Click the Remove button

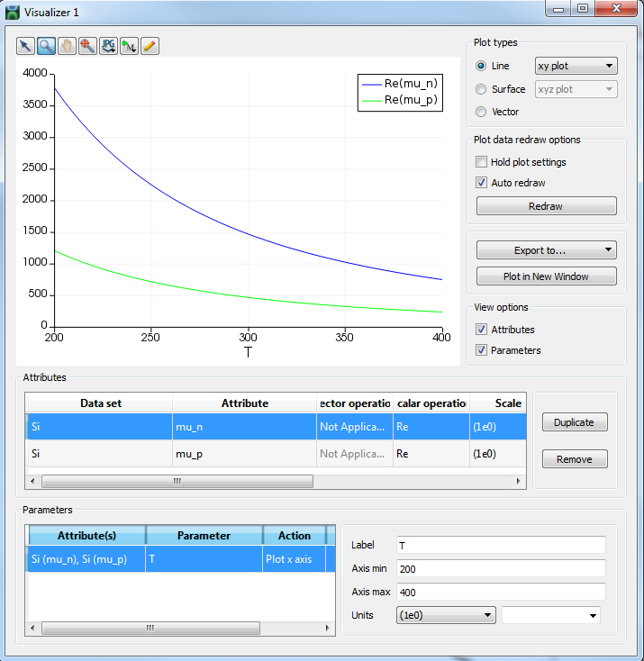click(x=575, y=458)
